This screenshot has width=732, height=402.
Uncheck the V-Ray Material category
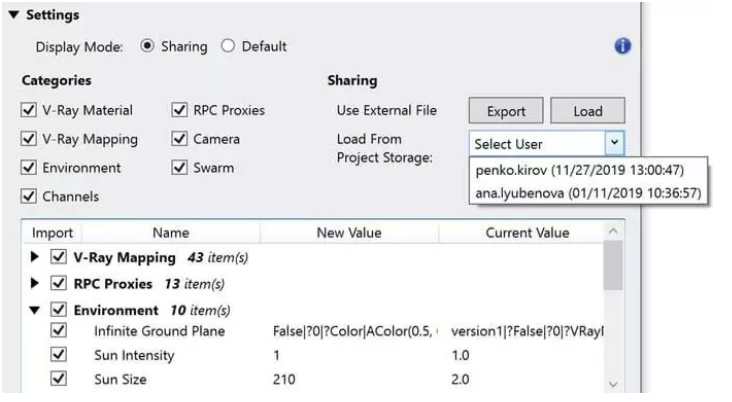pyautogui.click(x=28, y=111)
